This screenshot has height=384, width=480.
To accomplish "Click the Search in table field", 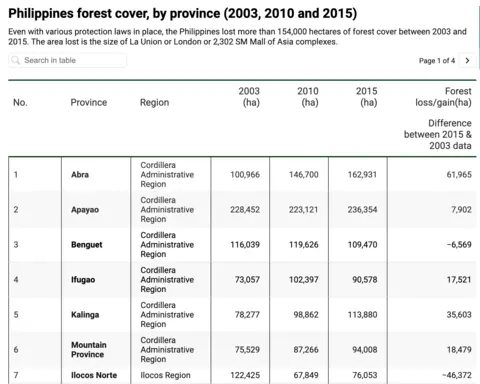I will tap(67, 60).
